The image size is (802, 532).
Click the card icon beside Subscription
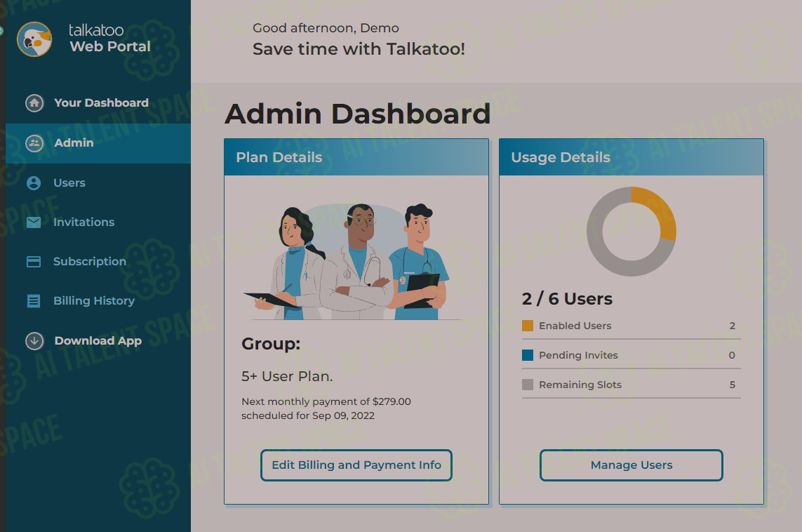tap(34, 261)
